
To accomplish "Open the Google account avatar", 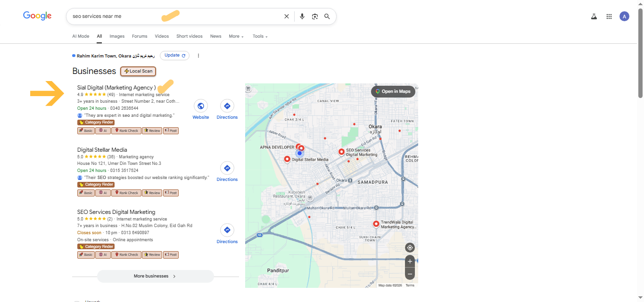I will 624,16.
